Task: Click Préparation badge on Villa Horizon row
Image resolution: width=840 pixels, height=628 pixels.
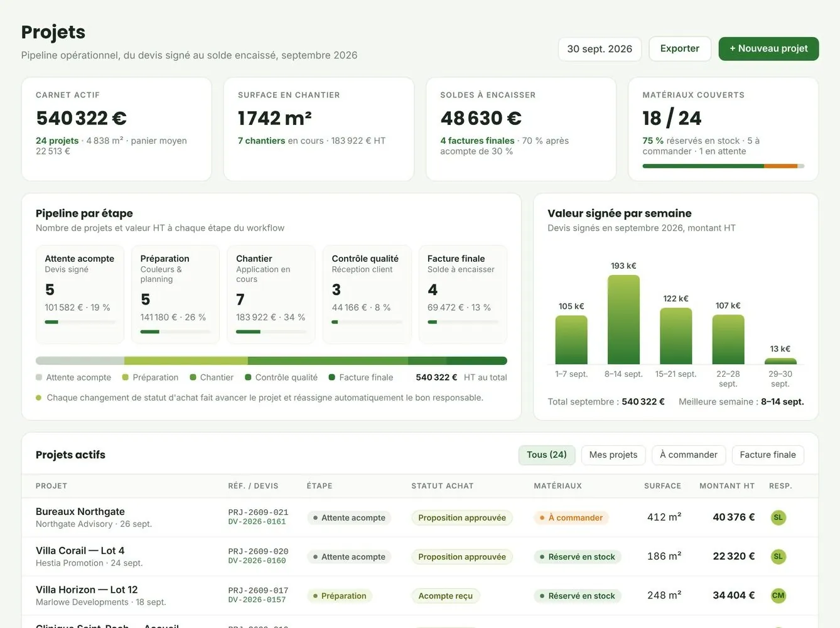Action: click(x=340, y=596)
